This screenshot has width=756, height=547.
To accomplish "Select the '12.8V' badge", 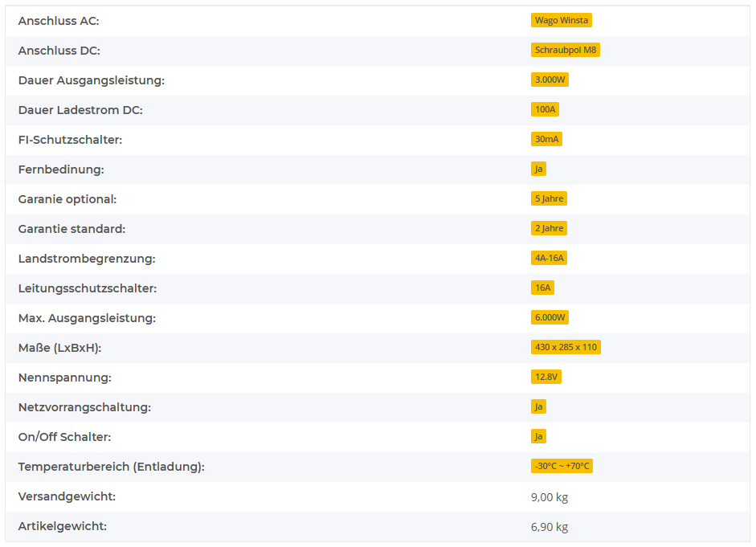I will click(x=546, y=377).
